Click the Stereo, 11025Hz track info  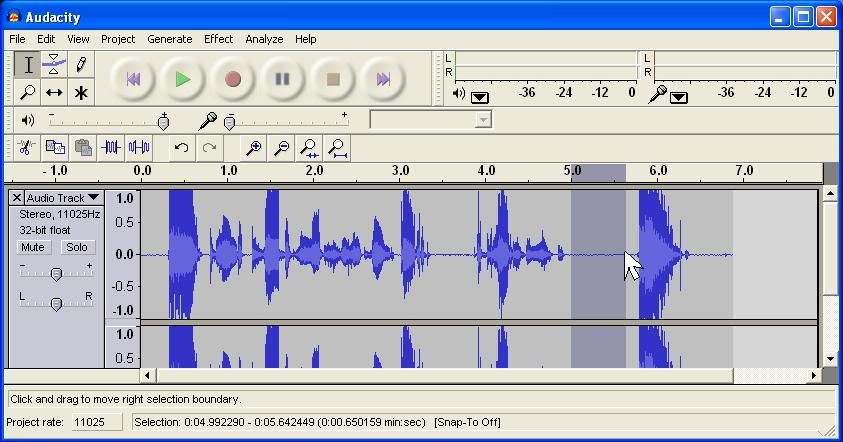[x=60, y=214]
